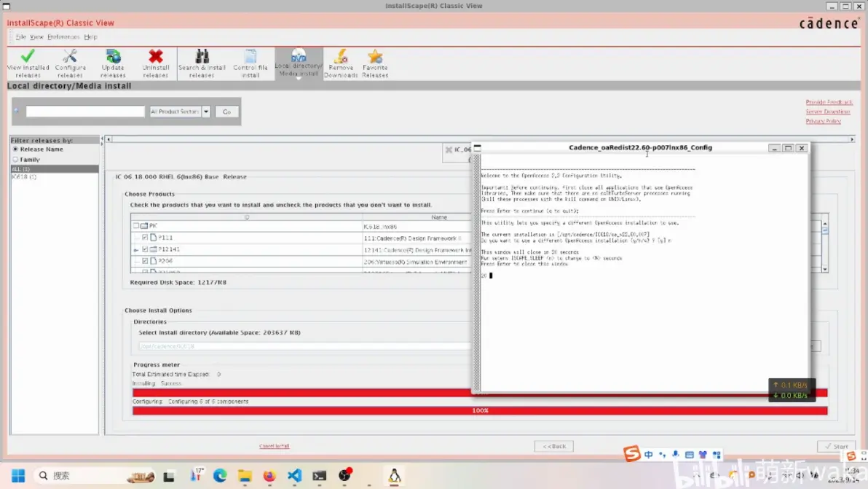This screenshot has width=868, height=489.
Task: Open Favorite Releases
Action: click(x=375, y=63)
